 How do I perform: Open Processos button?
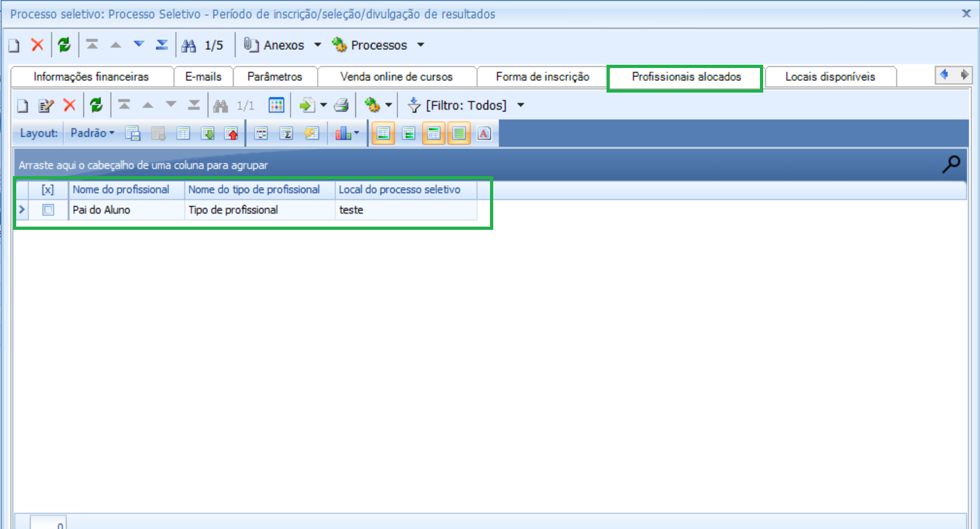coord(370,45)
